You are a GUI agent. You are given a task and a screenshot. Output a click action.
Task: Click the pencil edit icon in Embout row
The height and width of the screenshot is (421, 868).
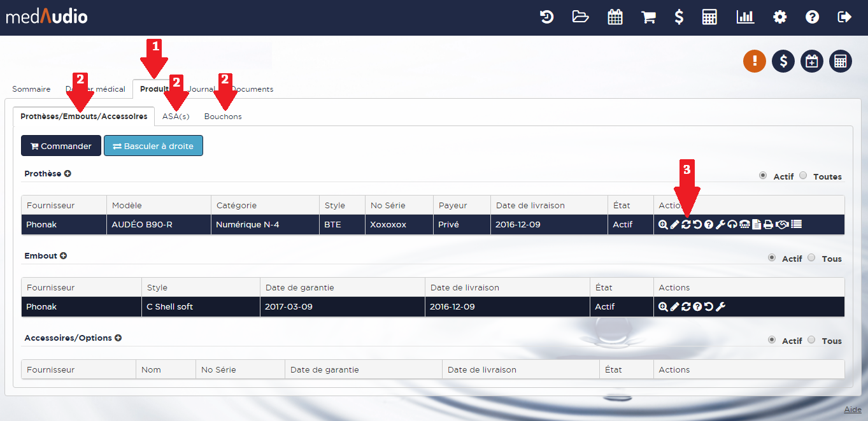[674, 307]
